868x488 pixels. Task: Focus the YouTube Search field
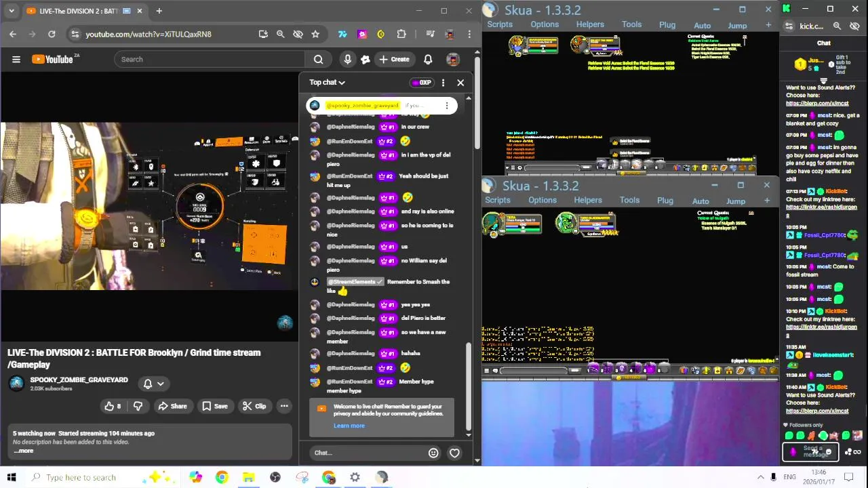(x=210, y=59)
